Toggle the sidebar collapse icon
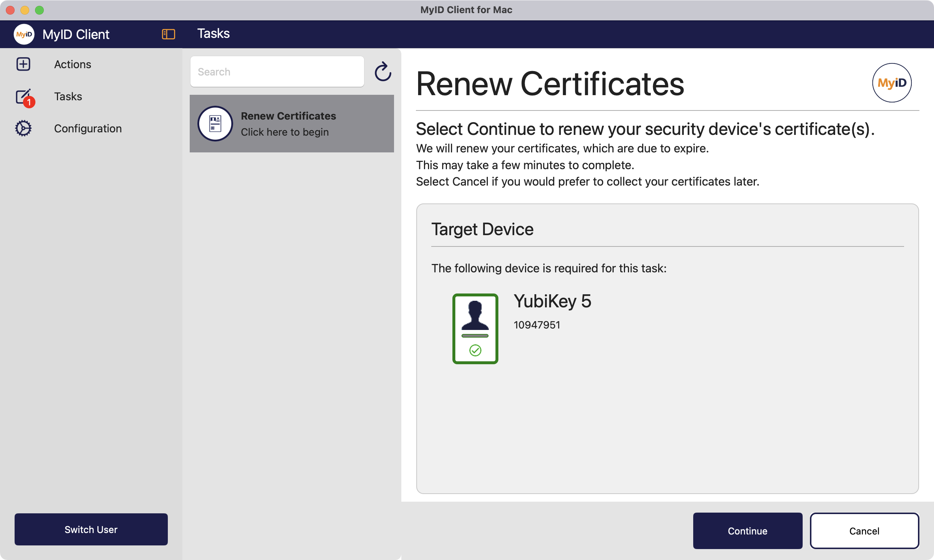Viewport: 934px width, 560px height. [x=169, y=34]
